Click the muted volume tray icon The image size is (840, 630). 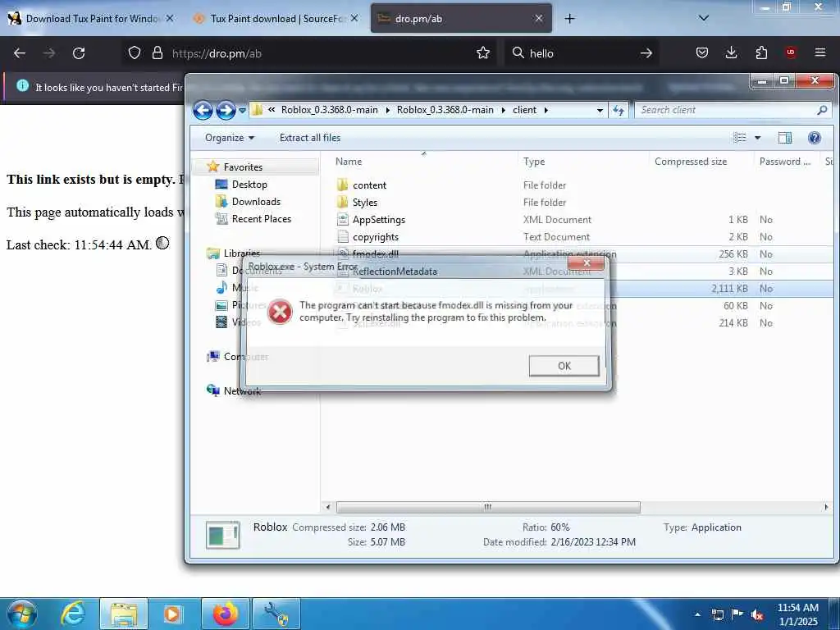757,614
